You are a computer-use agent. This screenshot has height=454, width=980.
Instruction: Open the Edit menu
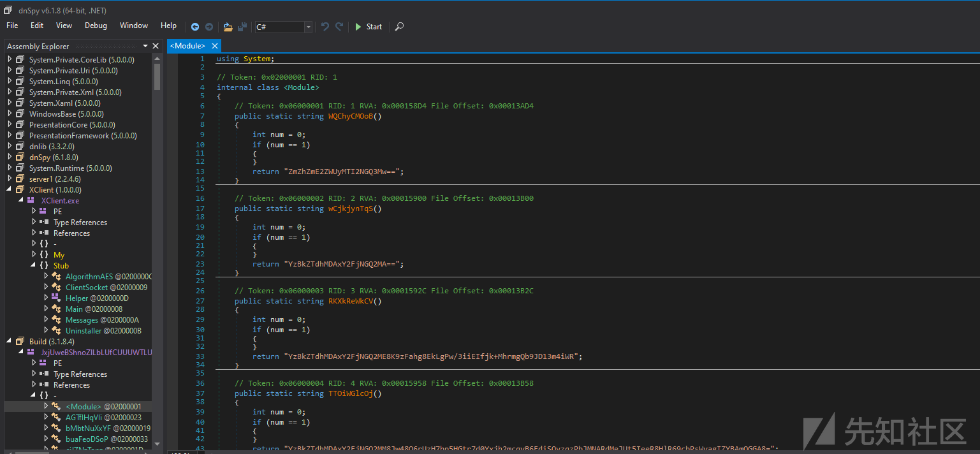[x=37, y=26]
